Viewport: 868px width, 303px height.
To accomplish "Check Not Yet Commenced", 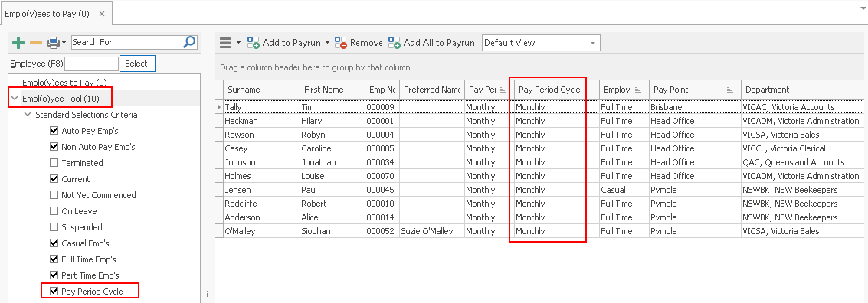I will coord(54,195).
